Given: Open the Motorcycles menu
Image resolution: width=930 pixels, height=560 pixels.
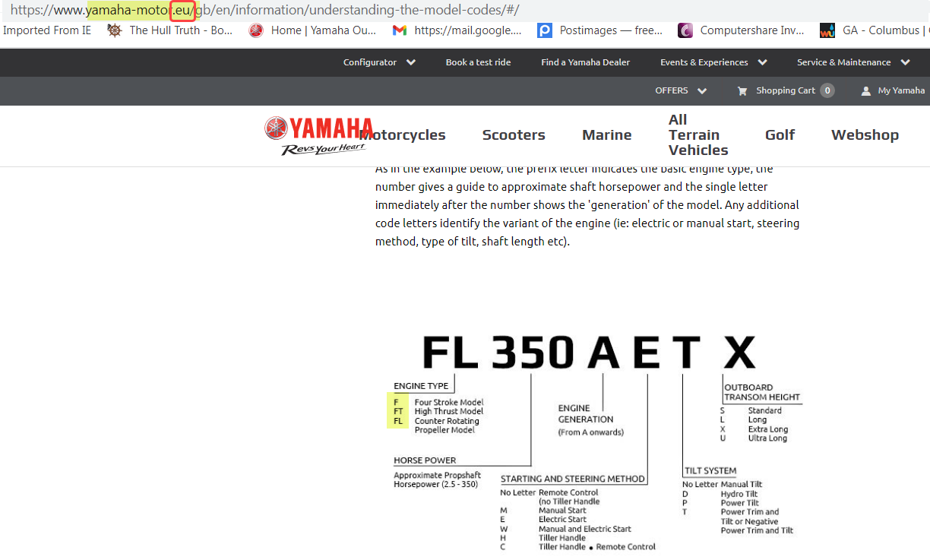Looking at the screenshot, I should coord(403,134).
